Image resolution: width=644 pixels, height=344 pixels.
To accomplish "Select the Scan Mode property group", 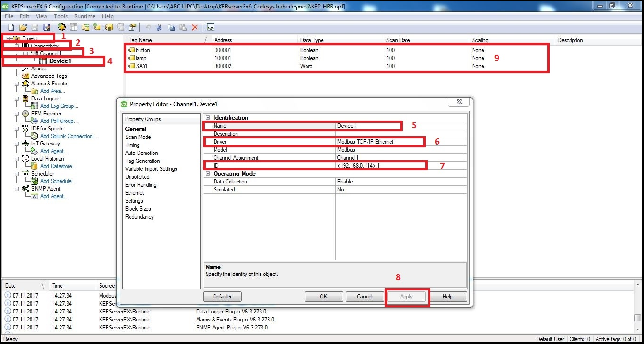I will coord(138,137).
